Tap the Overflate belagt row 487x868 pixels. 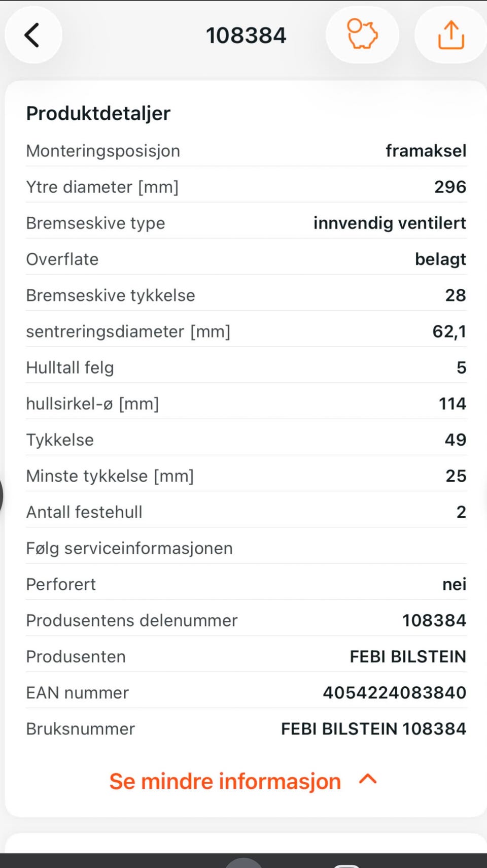(246, 259)
